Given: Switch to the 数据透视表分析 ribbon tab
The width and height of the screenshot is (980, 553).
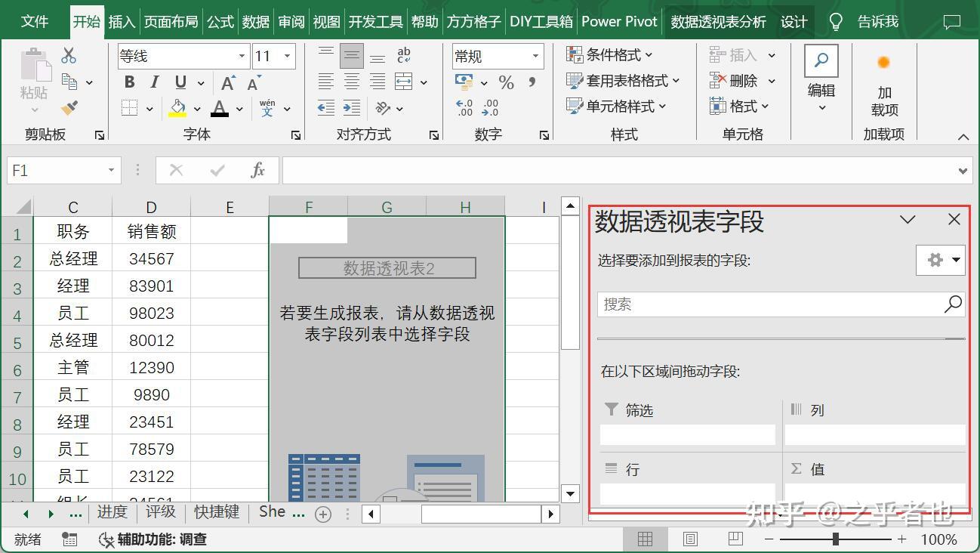Looking at the screenshot, I should (717, 21).
